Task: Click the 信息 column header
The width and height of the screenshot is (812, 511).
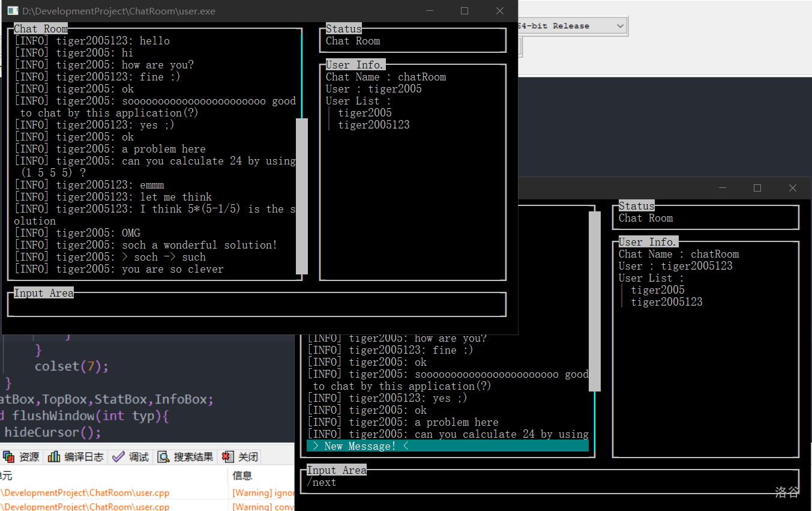Action: (243, 476)
